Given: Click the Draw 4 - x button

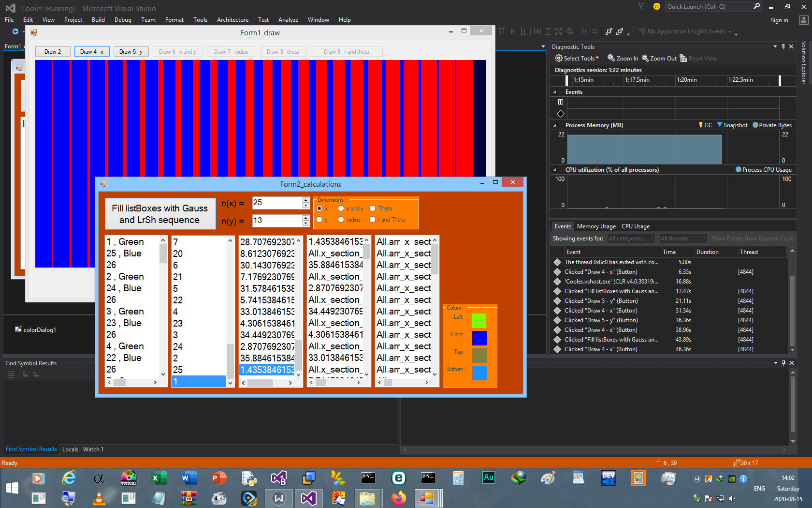Looking at the screenshot, I should tap(92, 52).
